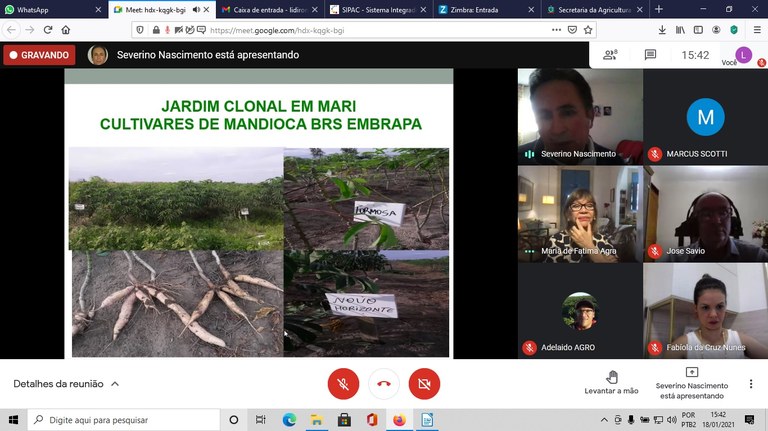This screenshot has height=431, width=768.
Task: Click the Firefox home button
Action: tap(66, 30)
